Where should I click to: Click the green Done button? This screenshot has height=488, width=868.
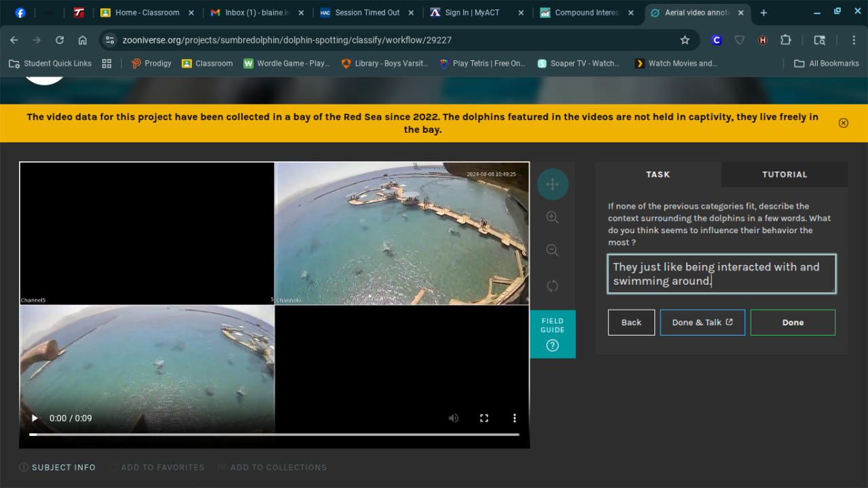[793, 323]
